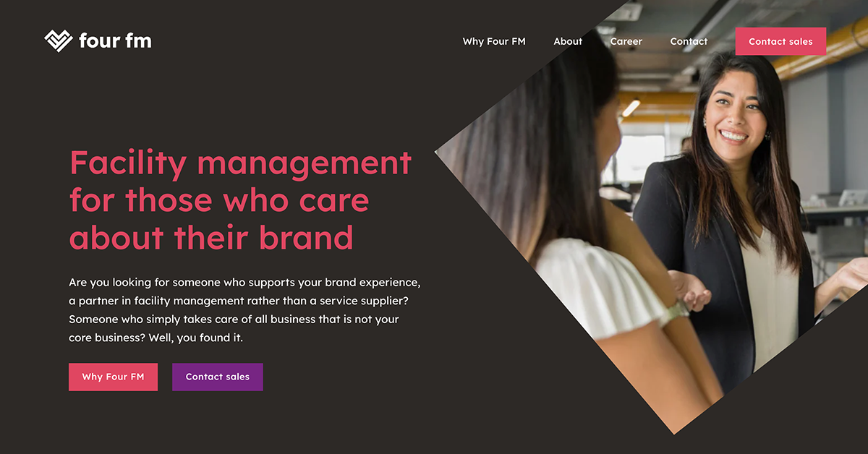Click the purple Contact sales button
The height and width of the screenshot is (454, 868).
(x=218, y=377)
